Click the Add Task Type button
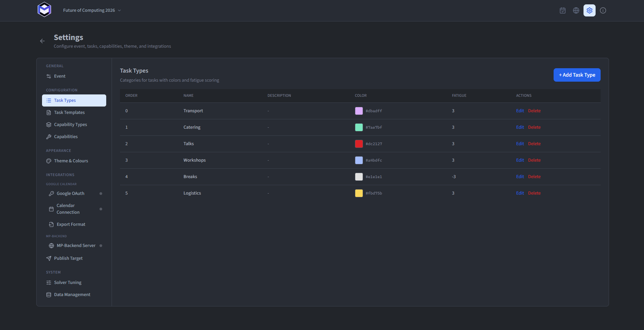This screenshot has height=330, width=644. coord(577,75)
